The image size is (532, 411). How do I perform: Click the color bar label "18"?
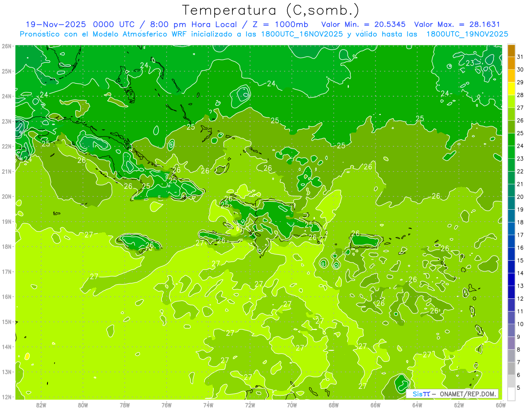[520, 222]
